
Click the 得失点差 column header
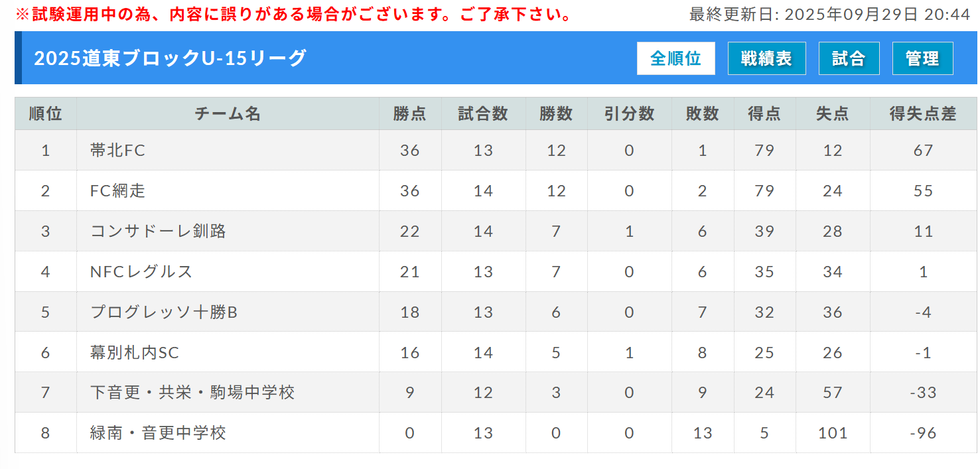[923, 114]
